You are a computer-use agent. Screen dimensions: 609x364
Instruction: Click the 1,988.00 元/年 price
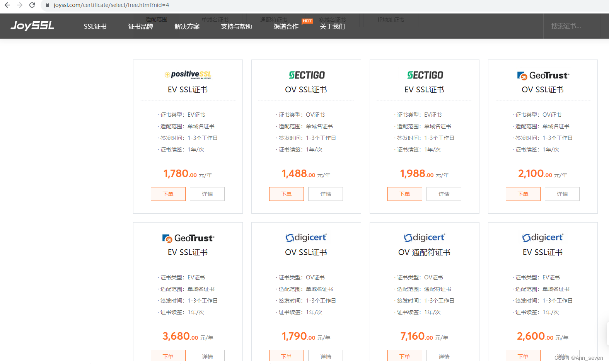pos(425,174)
